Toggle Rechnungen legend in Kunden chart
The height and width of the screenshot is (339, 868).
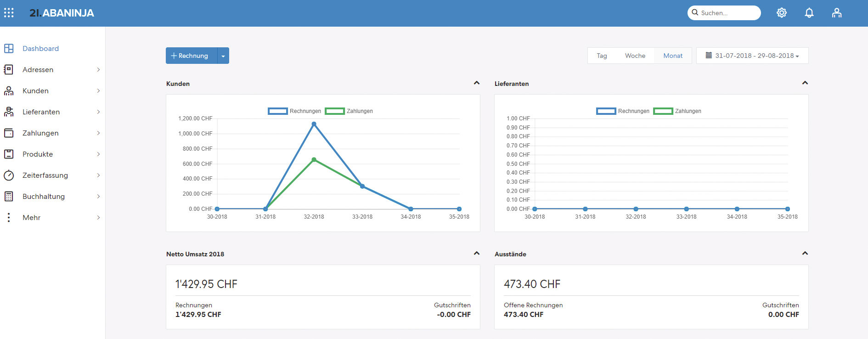(294, 111)
